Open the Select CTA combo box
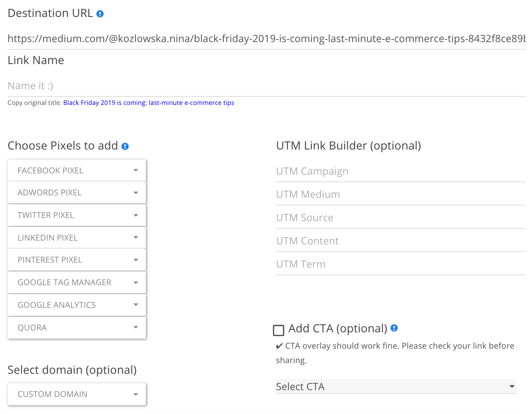The image size is (532, 414). [396, 386]
